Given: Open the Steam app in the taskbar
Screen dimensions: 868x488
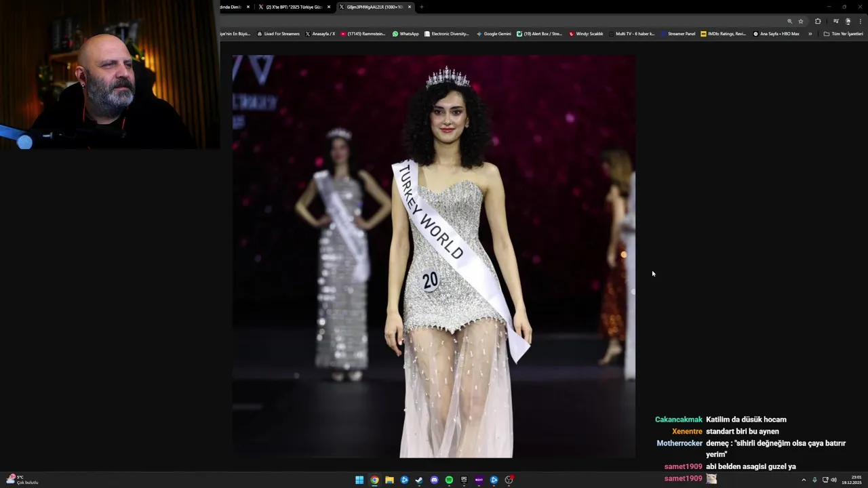Looking at the screenshot, I should (419, 480).
